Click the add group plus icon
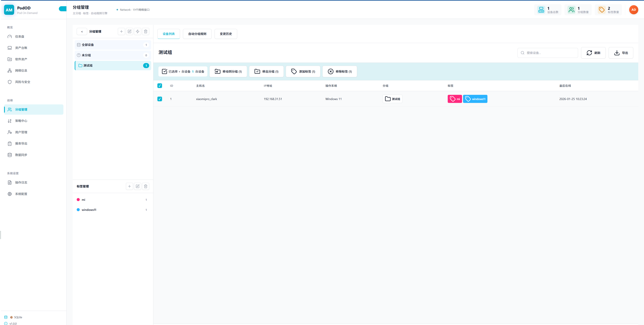The image size is (644, 325). pos(121,31)
